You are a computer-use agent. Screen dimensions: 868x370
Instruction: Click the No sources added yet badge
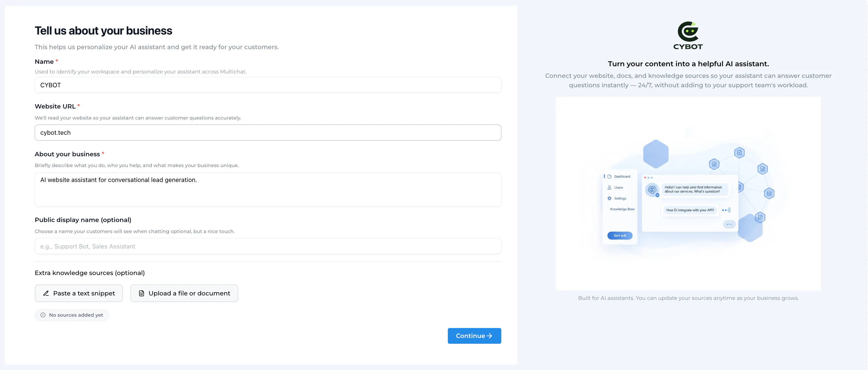71,315
